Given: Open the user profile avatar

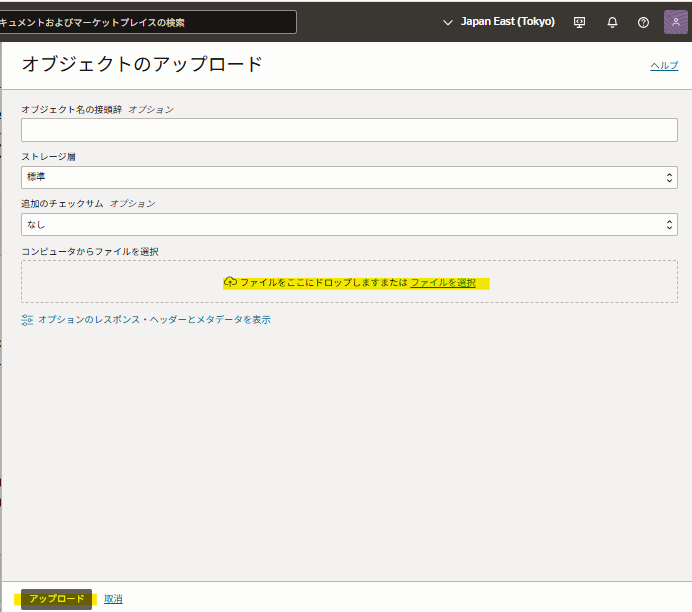Looking at the screenshot, I should point(676,22).
